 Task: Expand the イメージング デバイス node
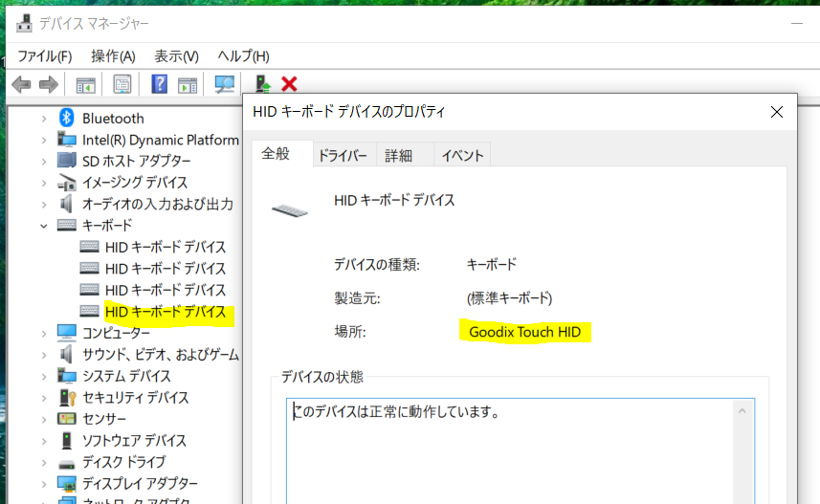pyautogui.click(x=44, y=183)
